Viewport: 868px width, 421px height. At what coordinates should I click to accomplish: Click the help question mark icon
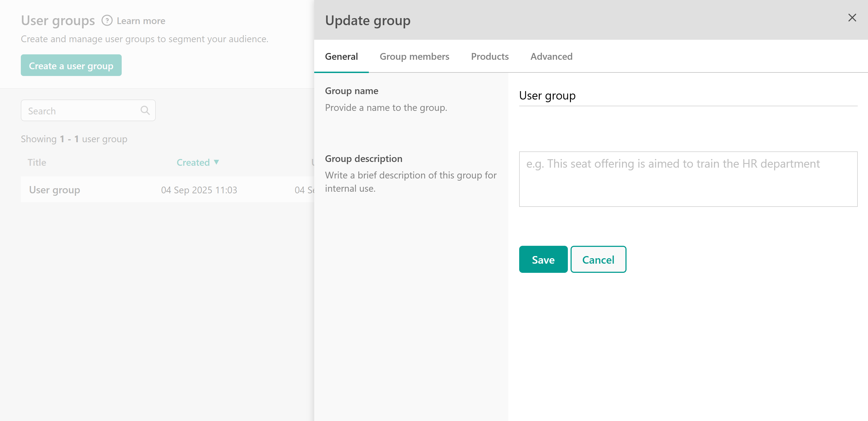coord(107,21)
